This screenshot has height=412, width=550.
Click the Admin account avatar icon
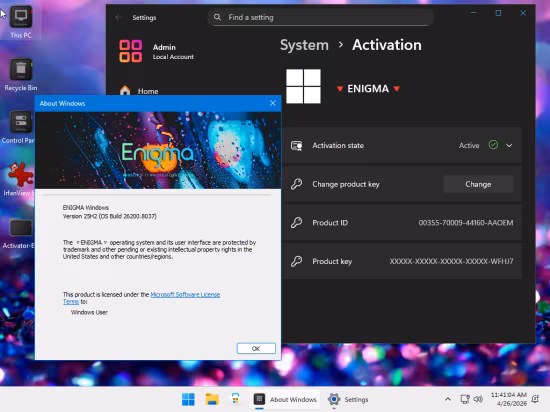click(130, 51)
